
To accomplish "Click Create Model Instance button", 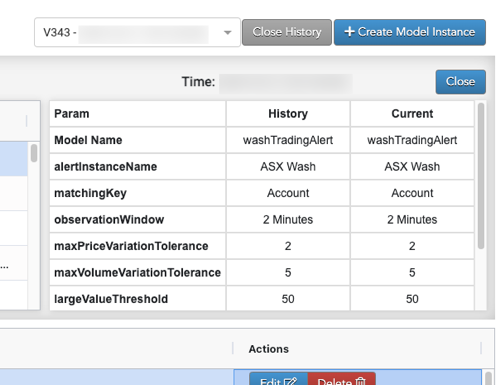I will tap(410, 32).
